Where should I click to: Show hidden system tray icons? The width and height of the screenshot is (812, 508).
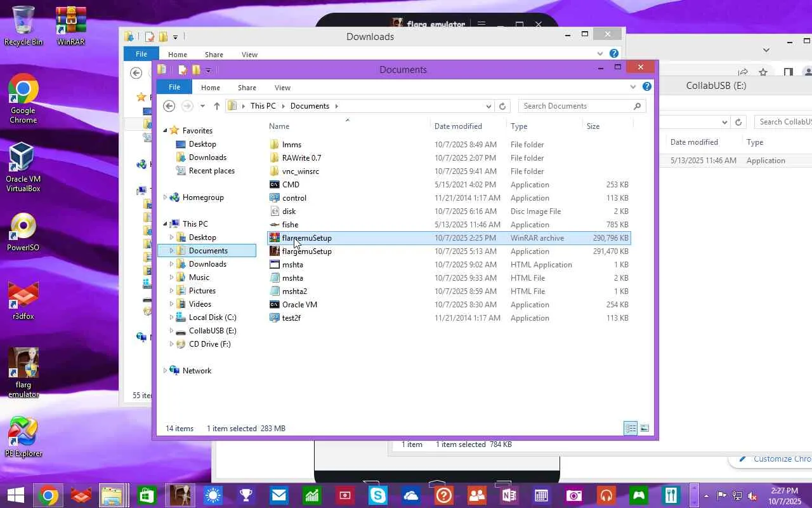707,496
